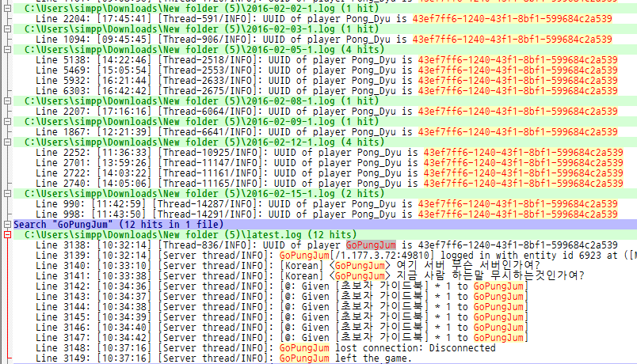637x364 pixels.
Task: Select the 2016-02-09-1.log (1 hit) file header
Action: tap(325, 121)
